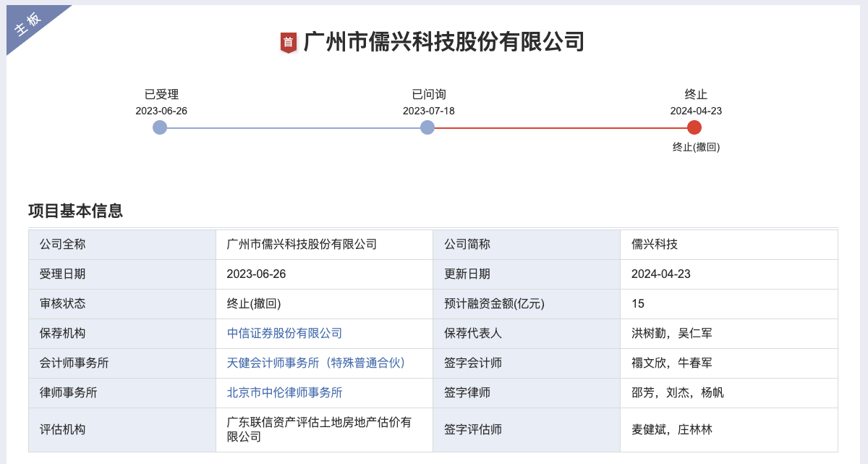Click the 主板 corner ribbon label
The height and width of the screenshot is (464, 868).
28,25
